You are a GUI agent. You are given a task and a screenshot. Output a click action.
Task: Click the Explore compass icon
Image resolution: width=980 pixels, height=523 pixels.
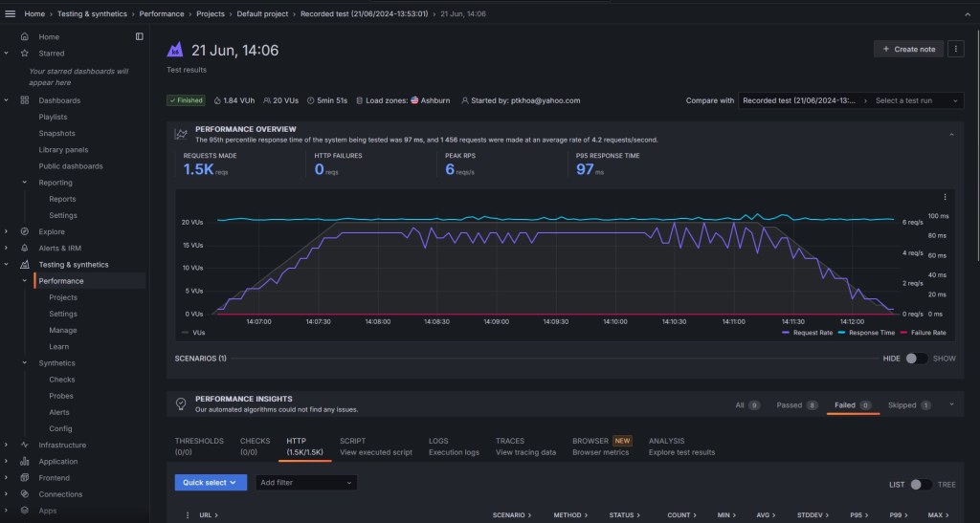(x=25, y=231)
